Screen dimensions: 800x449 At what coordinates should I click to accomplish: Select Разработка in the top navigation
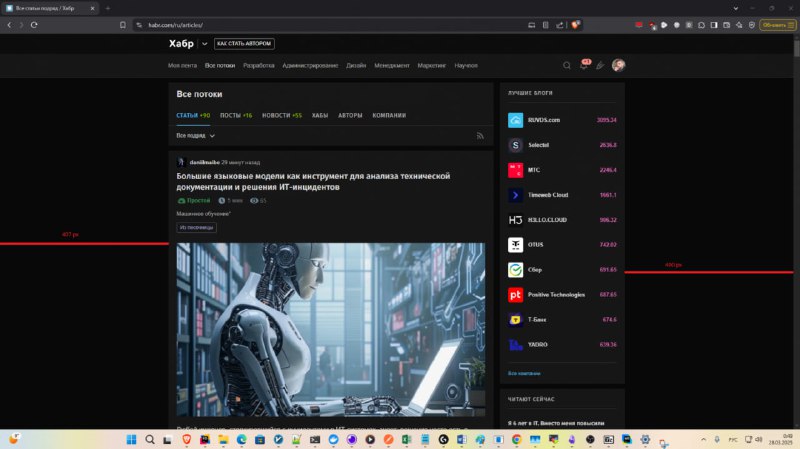[259, 65]
